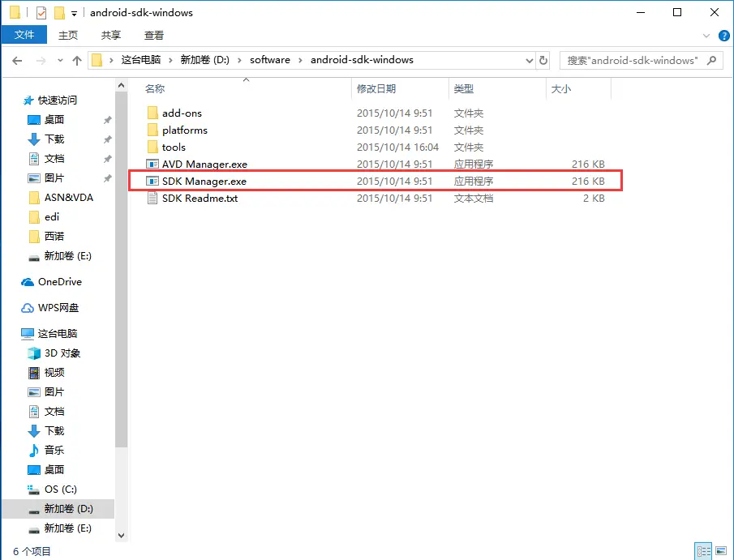The width and height of the screenshot is (734, 560).
Task: Open the 共享 ribbon tab
Action: pos(111,35)
